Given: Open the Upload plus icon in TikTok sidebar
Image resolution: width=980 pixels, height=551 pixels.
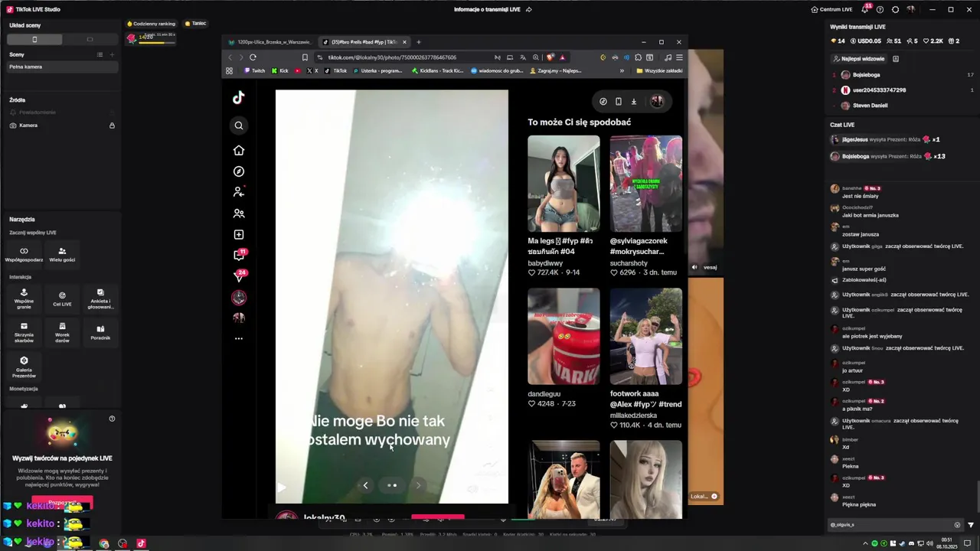Looking at the screenshot, I should (x=239, y=234).
